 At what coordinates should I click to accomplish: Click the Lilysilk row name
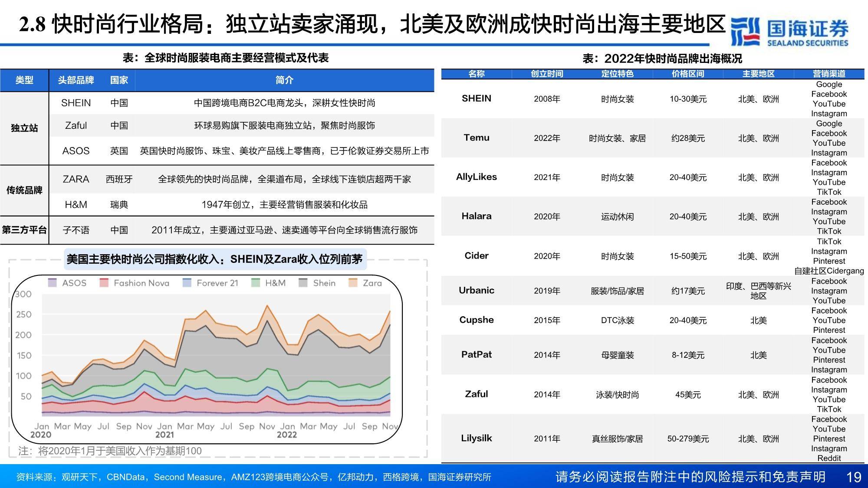click(477, 438)
